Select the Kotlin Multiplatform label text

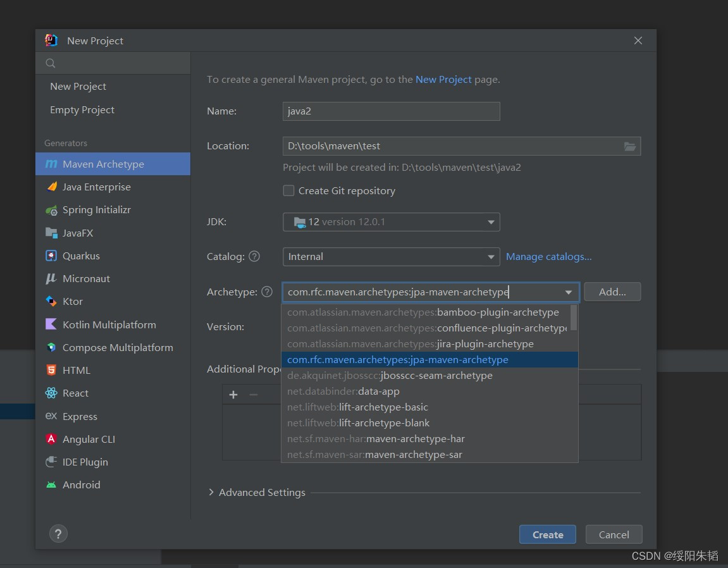109,324
